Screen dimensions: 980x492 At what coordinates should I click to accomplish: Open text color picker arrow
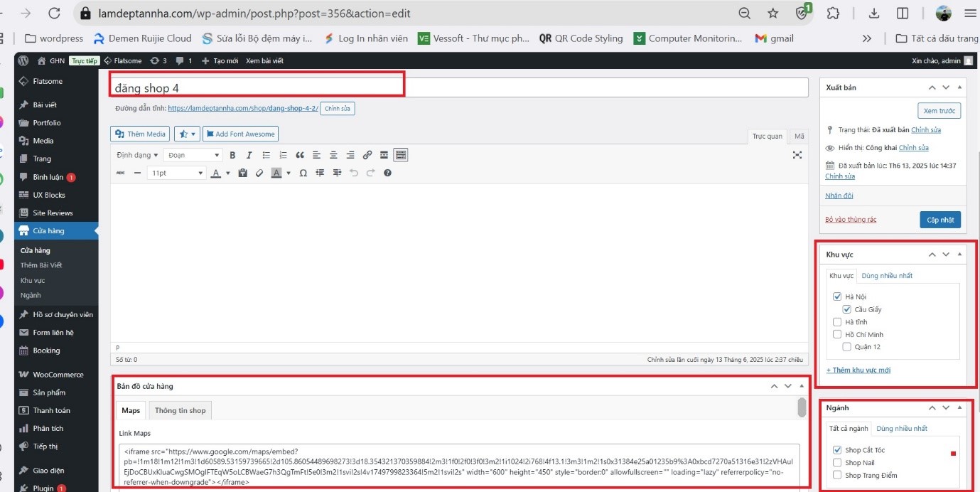tap(228, 173)
